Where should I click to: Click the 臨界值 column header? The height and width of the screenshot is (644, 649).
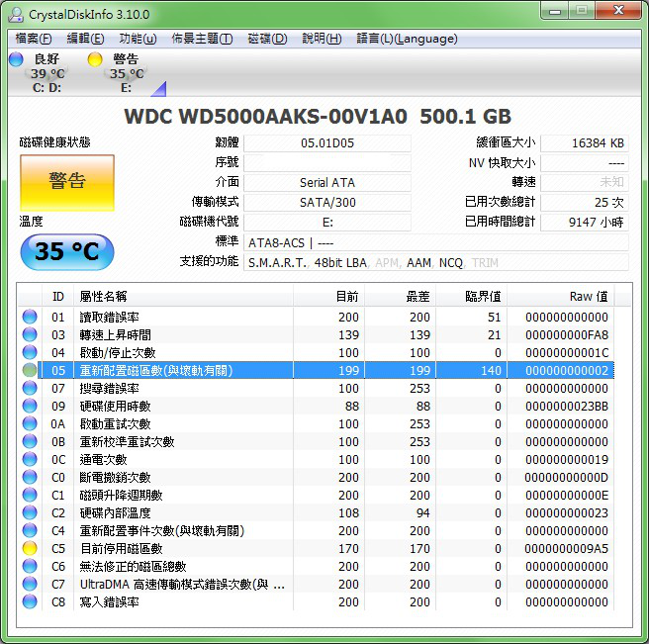(x=472, y=297)
